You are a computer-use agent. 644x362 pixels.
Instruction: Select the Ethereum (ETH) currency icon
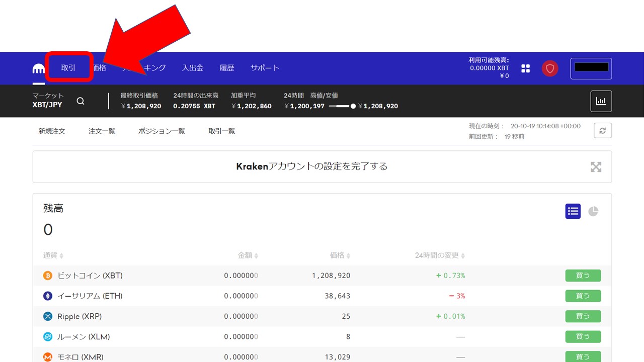(47, 296)
